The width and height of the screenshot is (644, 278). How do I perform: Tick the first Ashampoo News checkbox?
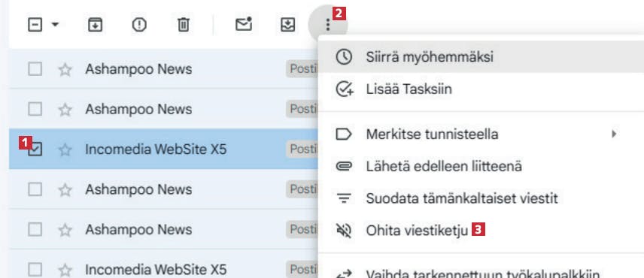click(x=35, y=69)
